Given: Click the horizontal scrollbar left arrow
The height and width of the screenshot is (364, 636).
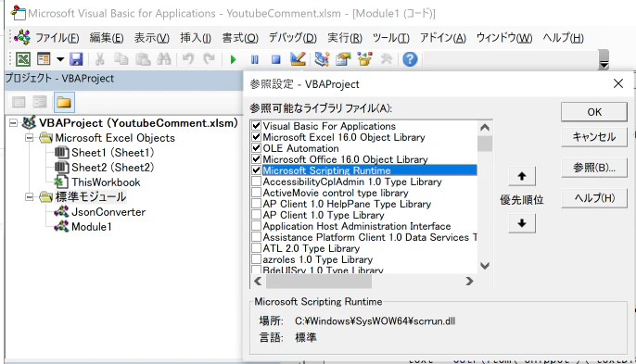Looking at the screenshot, I should [x=258, y=281].
